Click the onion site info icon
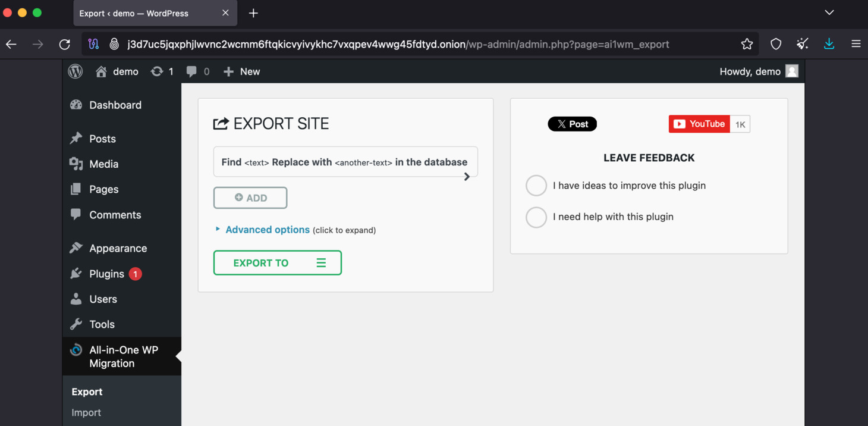 tap(114, 44)
